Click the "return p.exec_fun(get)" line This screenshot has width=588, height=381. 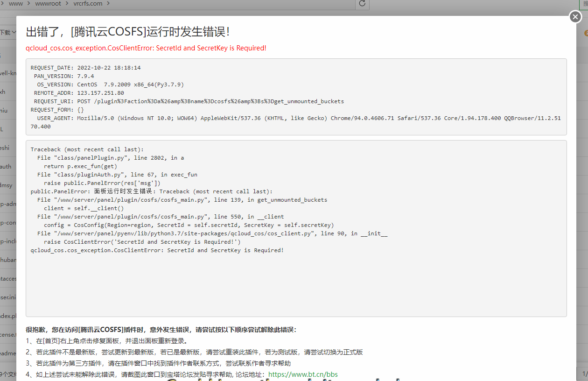[80, 166]
